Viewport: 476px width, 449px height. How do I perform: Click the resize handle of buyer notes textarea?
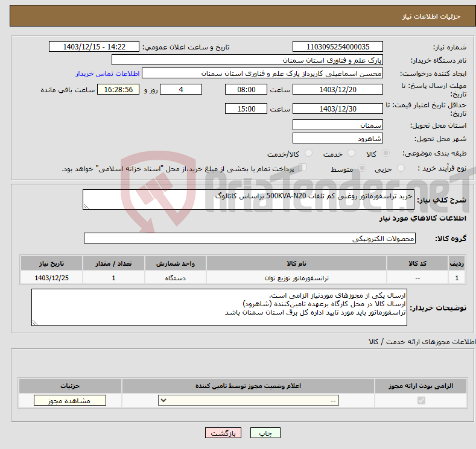coord(35,322)
